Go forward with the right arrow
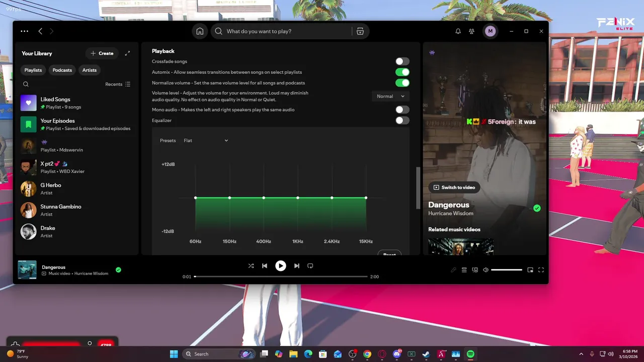 [51, 31]
